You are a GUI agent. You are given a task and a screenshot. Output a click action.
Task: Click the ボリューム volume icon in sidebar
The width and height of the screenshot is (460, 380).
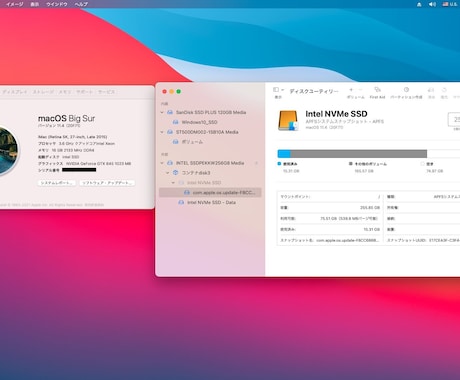coord(176,142)
